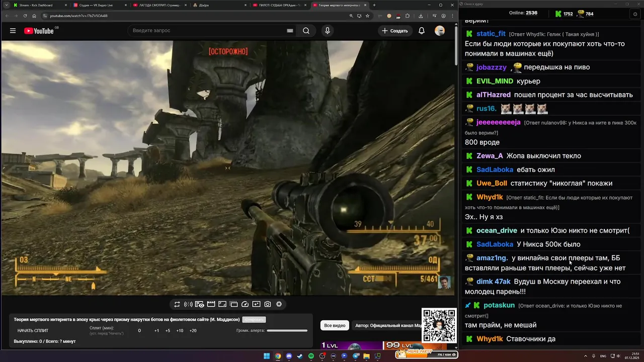Viewport: 644px width, 362px height.
Task: Click the Копировать button next to title
Action: click(254, 319)
